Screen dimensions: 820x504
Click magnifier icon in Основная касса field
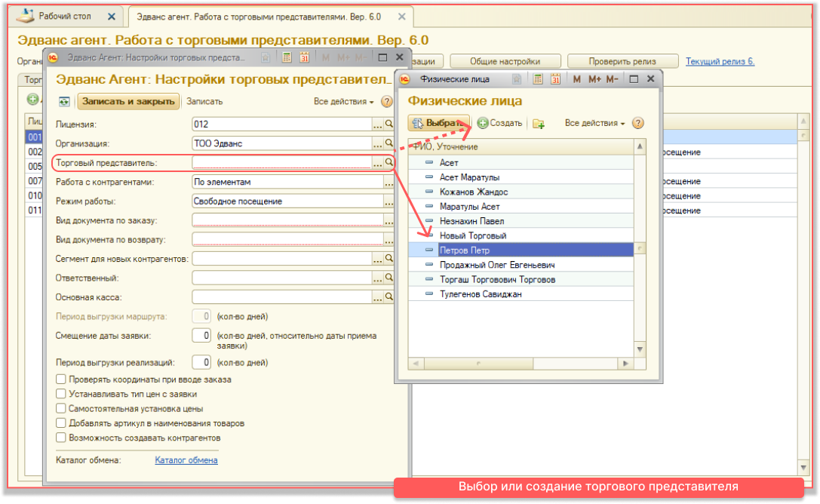click(x=389, y=297)
